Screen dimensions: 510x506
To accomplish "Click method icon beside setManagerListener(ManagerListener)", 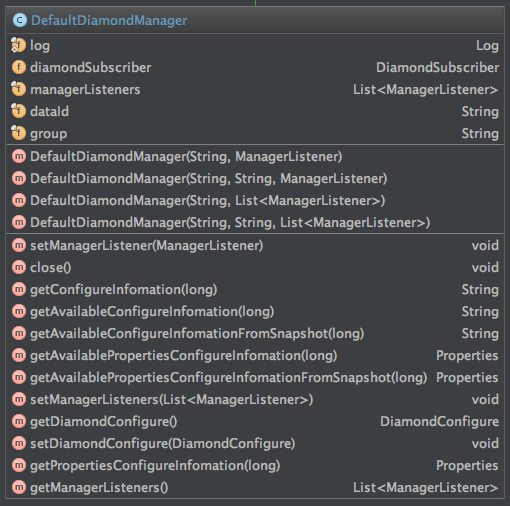I will click(x=19, y=245).
